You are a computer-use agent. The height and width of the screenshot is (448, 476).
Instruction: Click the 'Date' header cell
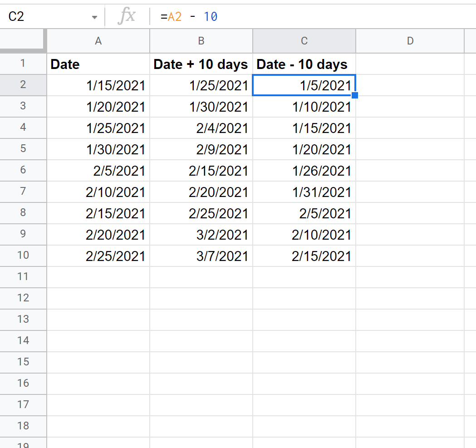pyautogui.click(x=98, y=64)
